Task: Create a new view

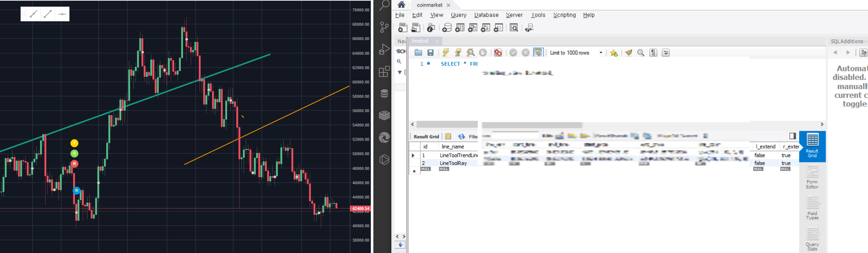Action: coord(473,28)
